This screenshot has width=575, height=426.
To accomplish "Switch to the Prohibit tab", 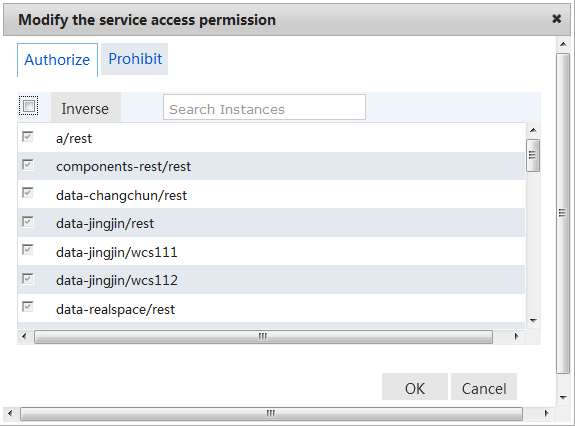I will point(135,59).
